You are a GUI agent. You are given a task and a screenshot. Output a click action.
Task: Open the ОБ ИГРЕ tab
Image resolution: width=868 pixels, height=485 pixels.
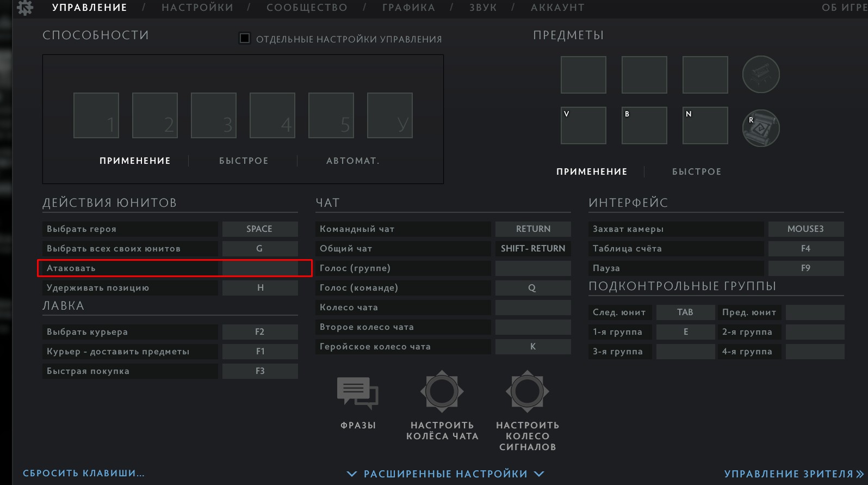pyautogui.click(x=845, y=8)
